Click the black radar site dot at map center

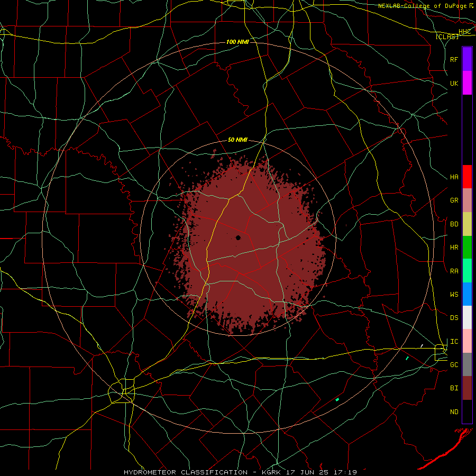tap(238, 237)
